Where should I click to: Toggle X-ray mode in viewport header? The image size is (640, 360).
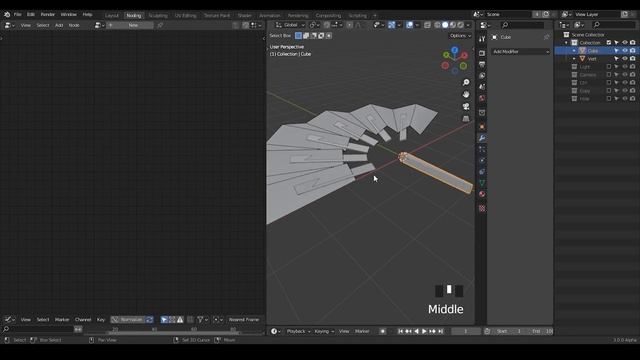point(427,25)
